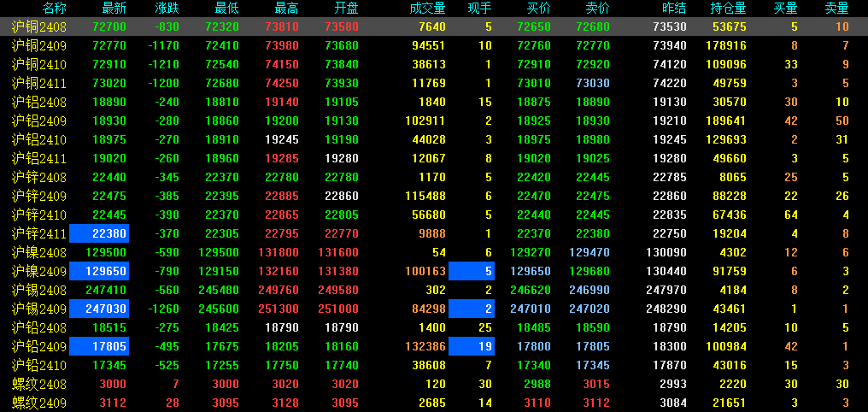Select the 沪铜2411 contract name
The image size is (868, 412).
38,83
